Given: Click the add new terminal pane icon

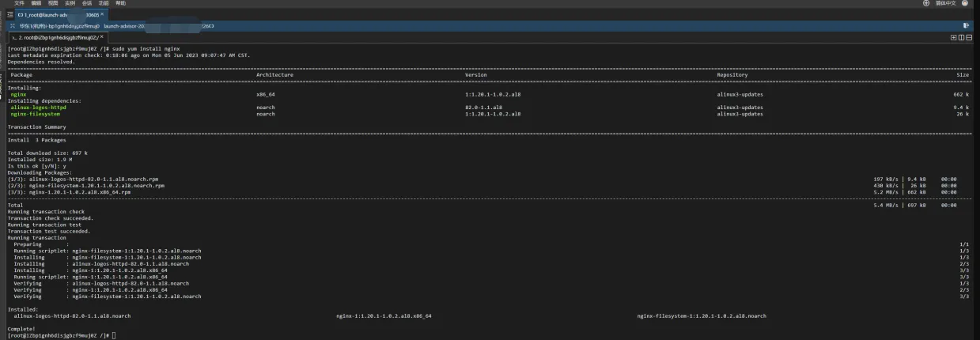Looking at the screenshot, I should [x=954, y=37].
